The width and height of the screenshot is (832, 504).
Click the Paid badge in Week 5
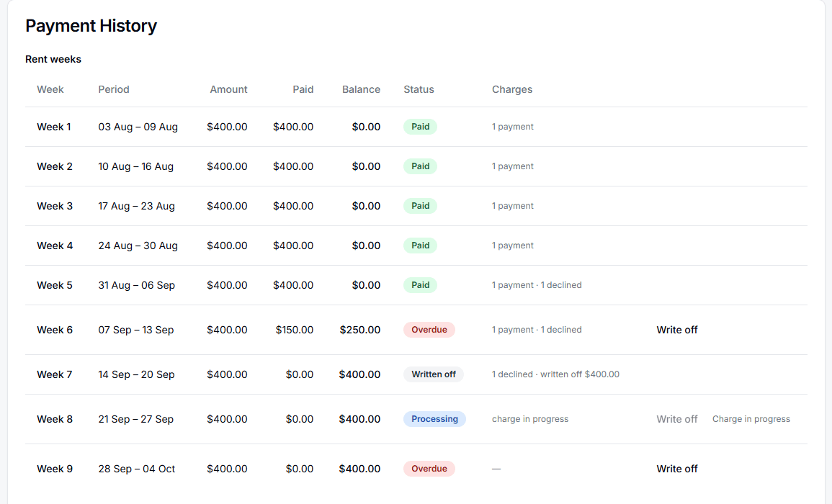(420, 285)
